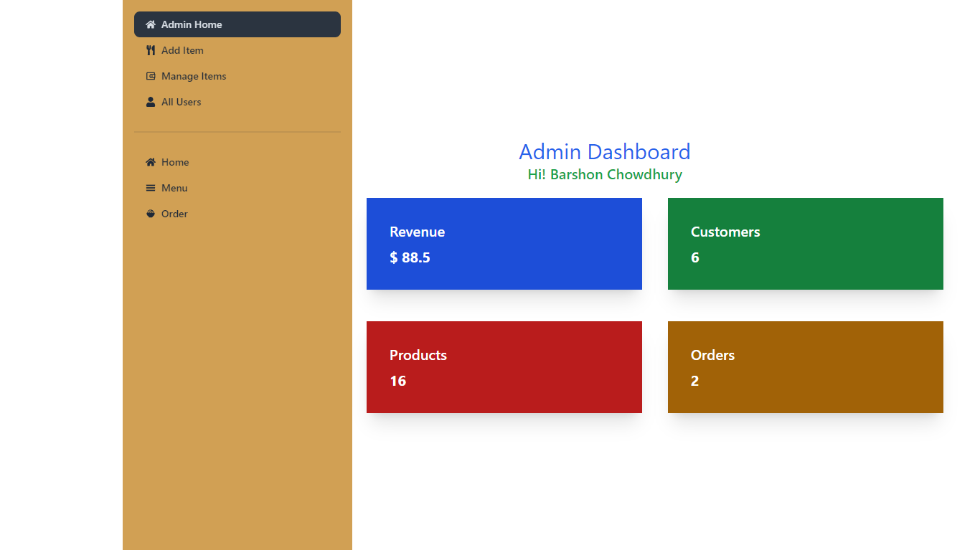The width and height of the screenshot is (980, 550).
Task: Click the wallet icon next to Manage Items
Action: click(x=151, y=76)
